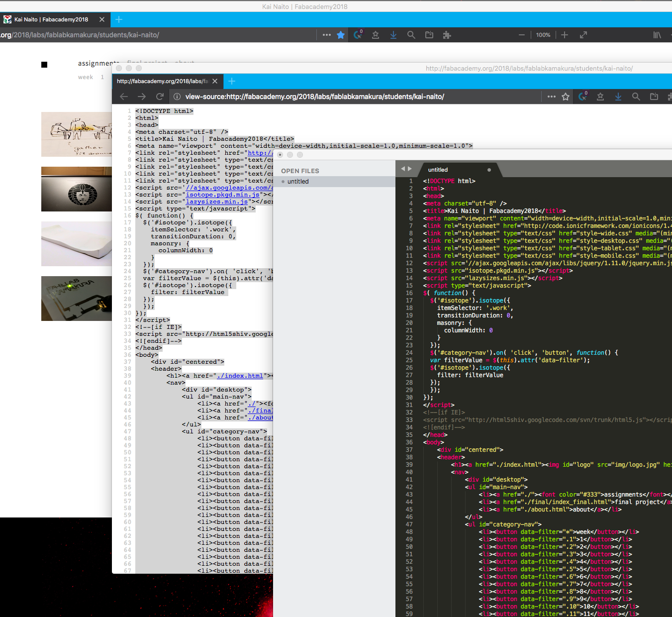Open new tab in view-source window
Screen dimensions: 672x617
point(232,81)
